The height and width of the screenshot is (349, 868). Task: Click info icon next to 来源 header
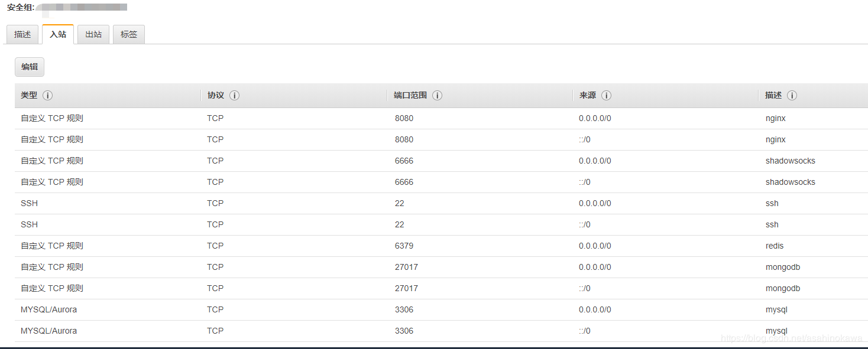[607, 96]
